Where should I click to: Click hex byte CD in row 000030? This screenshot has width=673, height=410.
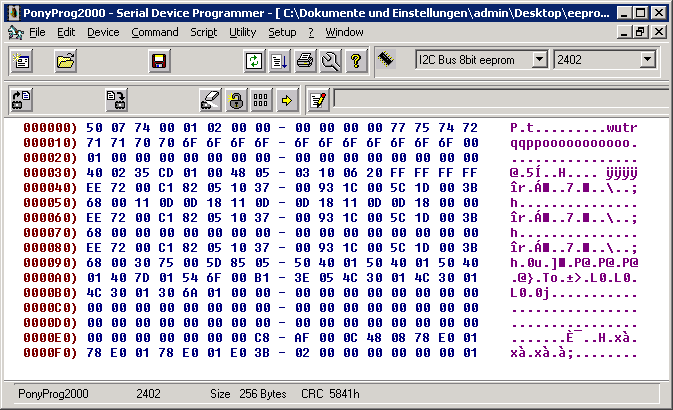coord(166,173)
